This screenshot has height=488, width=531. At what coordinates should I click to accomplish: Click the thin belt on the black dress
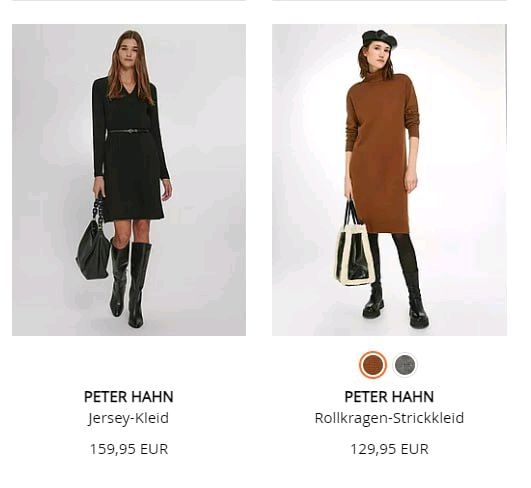pos(129,131)
